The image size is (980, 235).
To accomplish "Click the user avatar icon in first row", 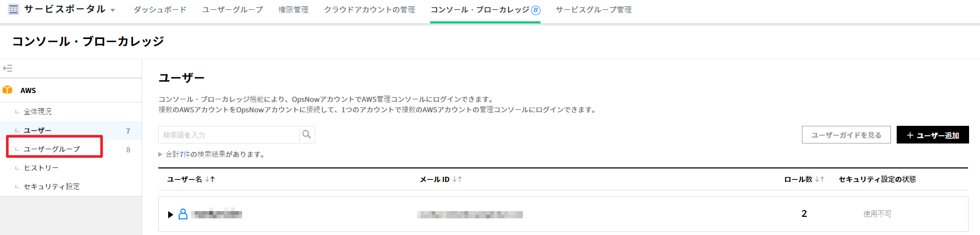I will click(183, 214).
